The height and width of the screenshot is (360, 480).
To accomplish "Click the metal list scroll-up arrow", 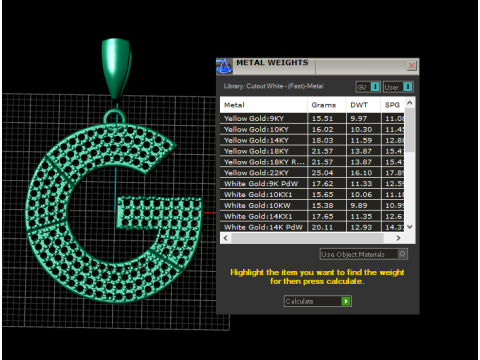I will (410, 103).
